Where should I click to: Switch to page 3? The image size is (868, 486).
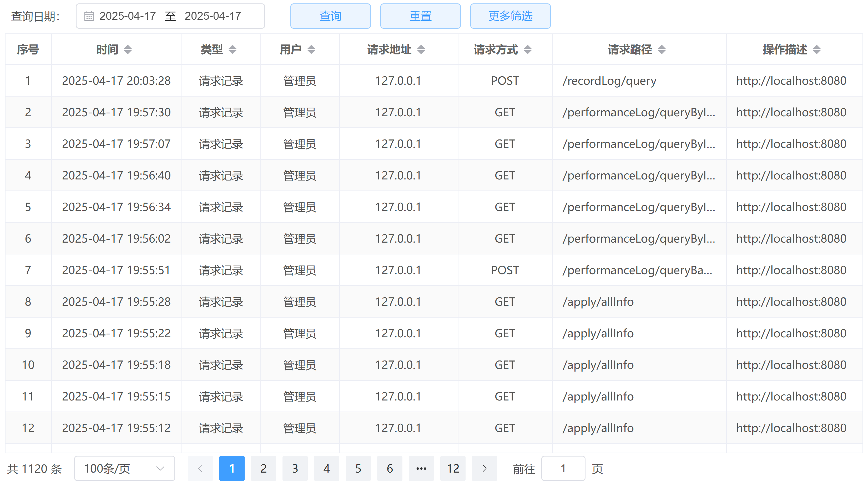tap(295, 468)
